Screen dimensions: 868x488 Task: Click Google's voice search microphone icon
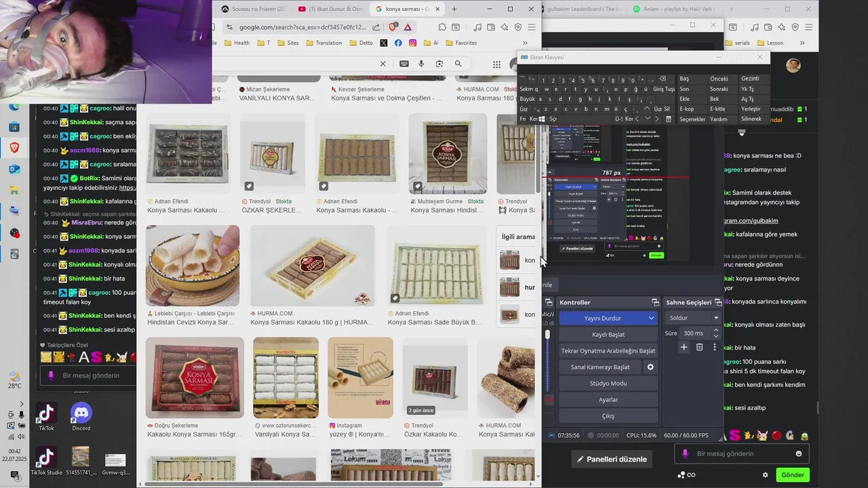click(x=421, y=64)
